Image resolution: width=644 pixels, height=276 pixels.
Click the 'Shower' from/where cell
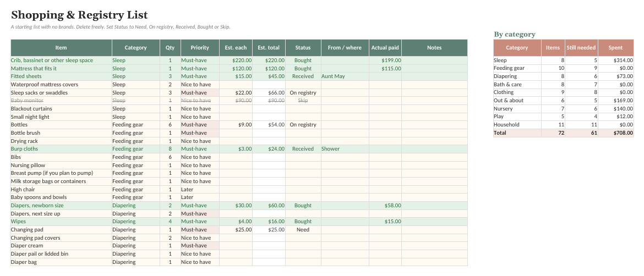point(345,149)
